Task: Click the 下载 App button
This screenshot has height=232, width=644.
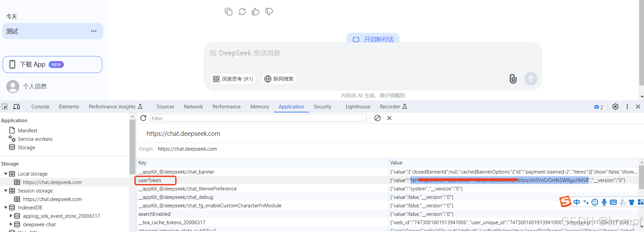Action: pyautogui.click(x=52, y=65)
